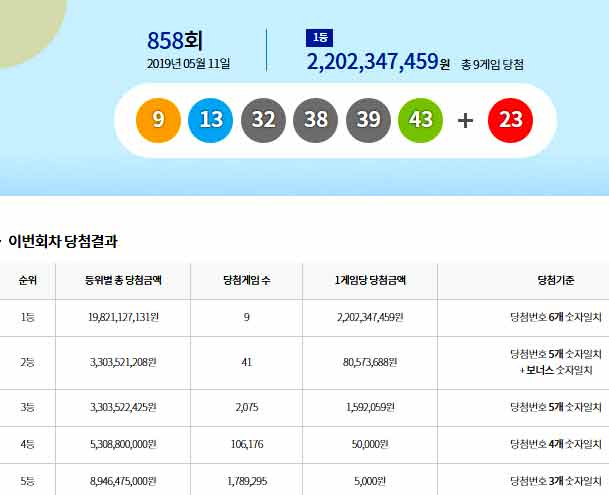The height and width of the screenshot is (495, 609).
Task: Click the 1등 winner count 9 cell
Action: coord(247,317)
